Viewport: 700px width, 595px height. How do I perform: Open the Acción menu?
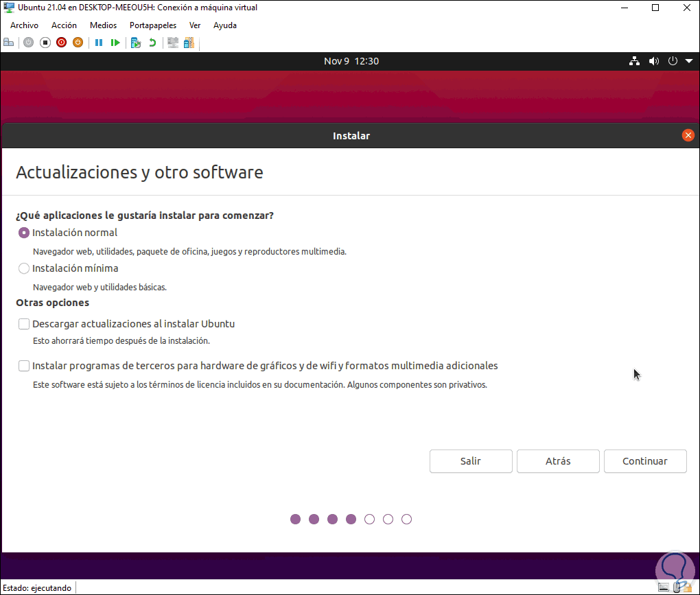point(64,25)
